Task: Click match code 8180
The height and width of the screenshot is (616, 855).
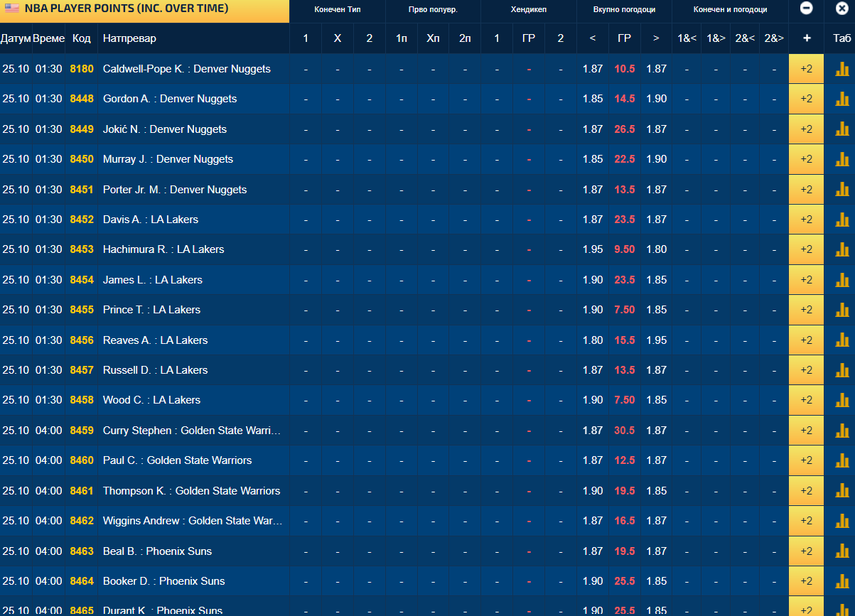Action: 82,69
